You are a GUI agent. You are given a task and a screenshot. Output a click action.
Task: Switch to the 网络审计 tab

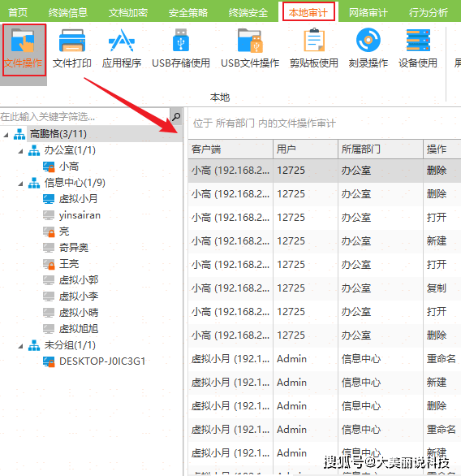coord(368,13)
